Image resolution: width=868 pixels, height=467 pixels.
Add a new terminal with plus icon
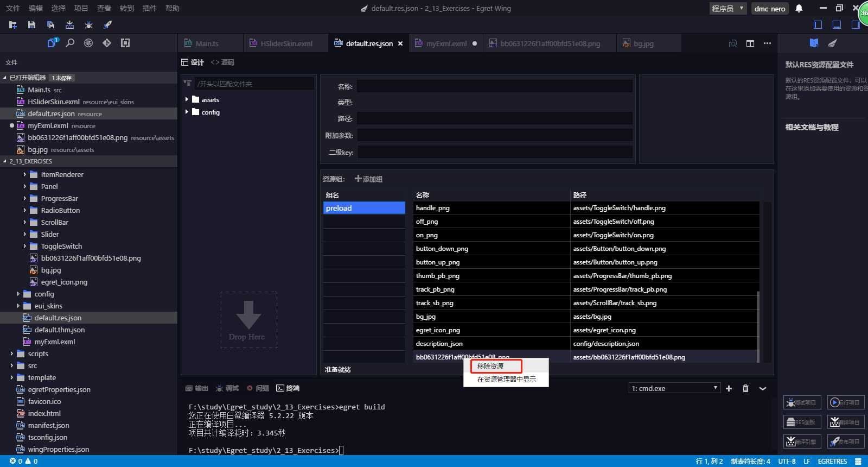(729, 388)
